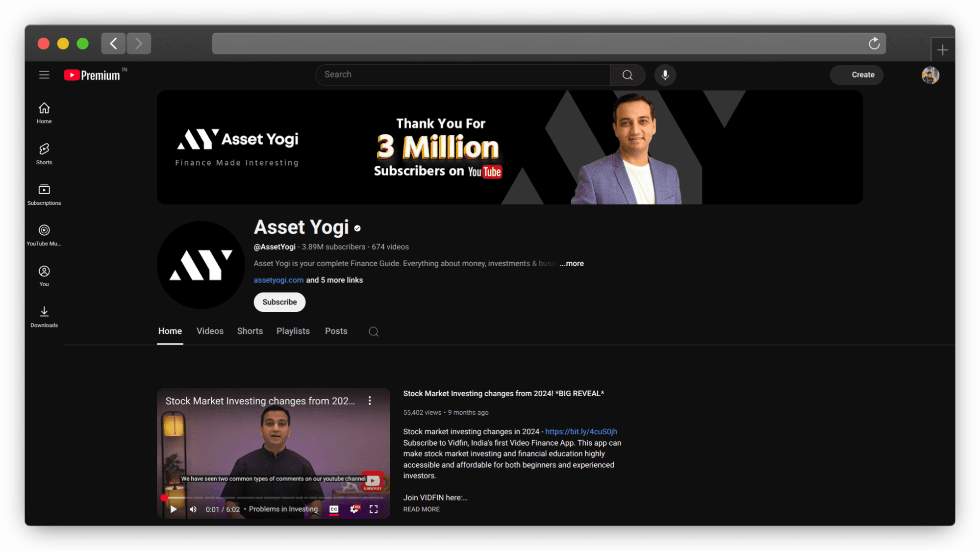980x551 pixels.
Task: Click the 55,402 views text
Action: [x=422, y=413]
